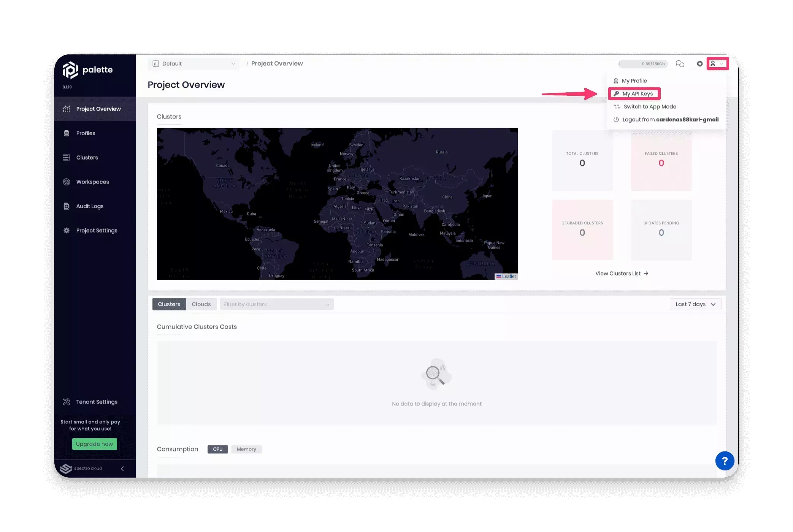
Task: Click the Project Overview sidebar icon
Action: click(67, 109)
